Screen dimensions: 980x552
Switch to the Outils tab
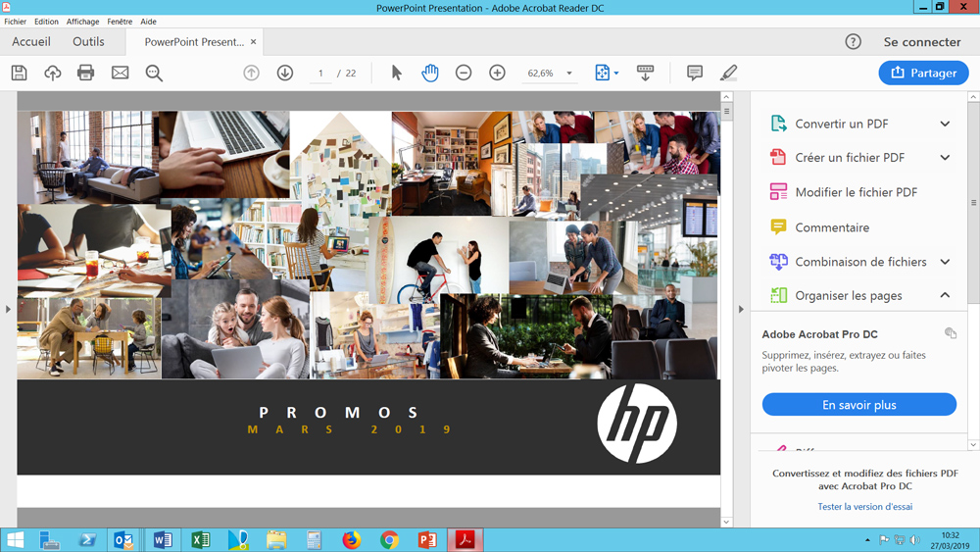tap(88, 42)
